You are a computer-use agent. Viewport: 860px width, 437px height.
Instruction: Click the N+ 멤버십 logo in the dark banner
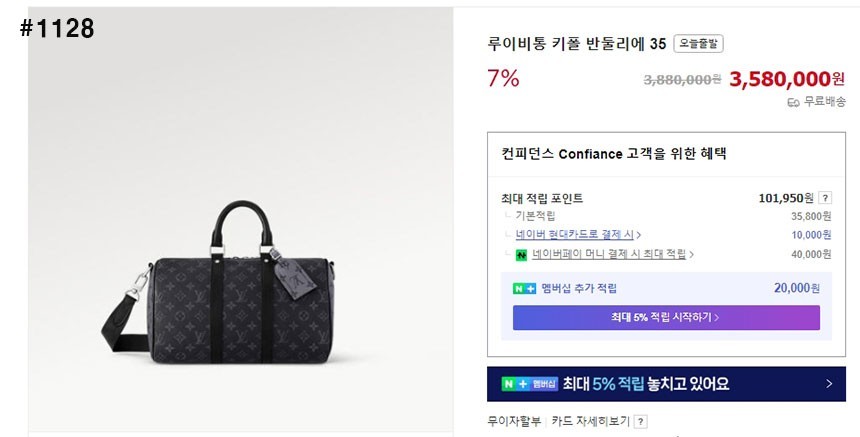pos(528,384)
